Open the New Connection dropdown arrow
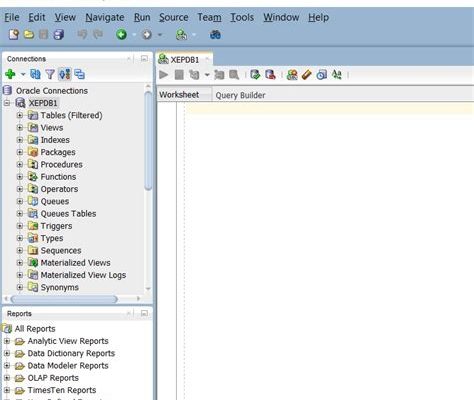The width and height of the screenshot is (474, 400). pos(23,74)
